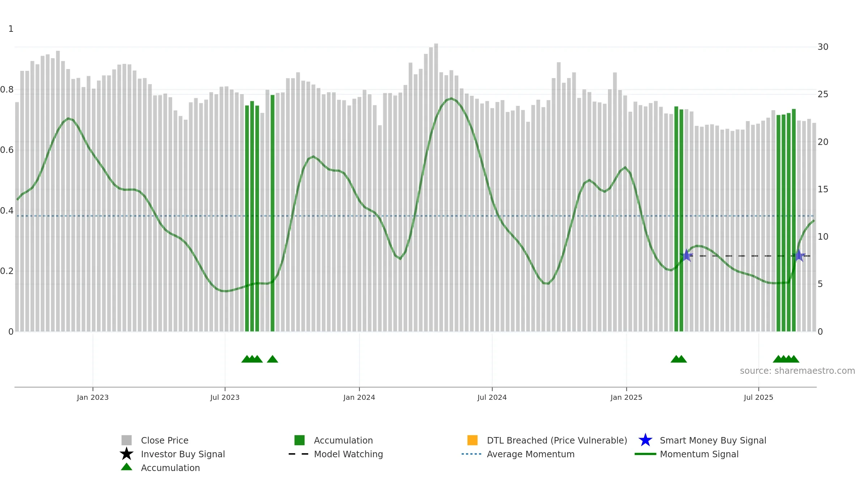Click the DTL Breached (Price Vulnerable) label
This screenshot has width=868, height=488.
click(x=557, y=440)
